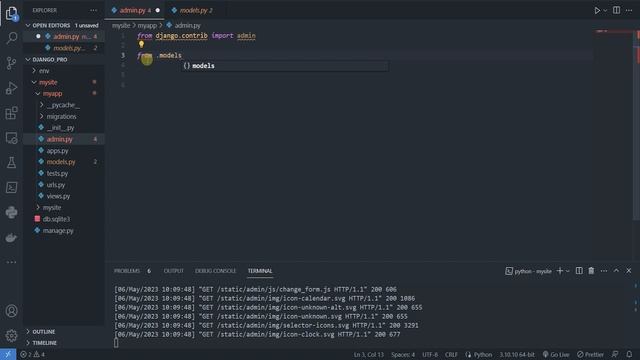Click the python - mysite terminal label

529,271
